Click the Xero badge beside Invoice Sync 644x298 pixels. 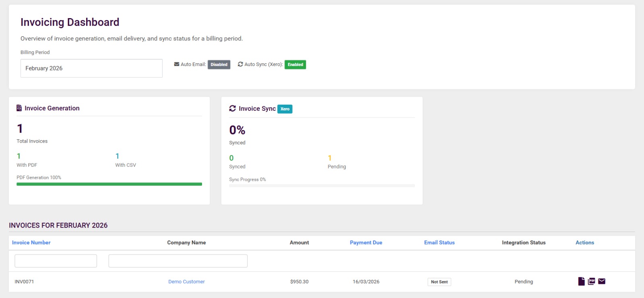point(285,109)
